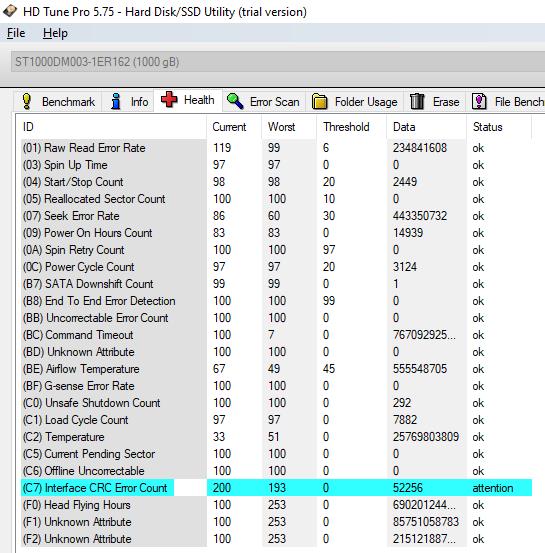Select the (0A) Spin Retry Count row
Image resolution: width=545 pixels, height=553 pixels.
tap(277, 250)
